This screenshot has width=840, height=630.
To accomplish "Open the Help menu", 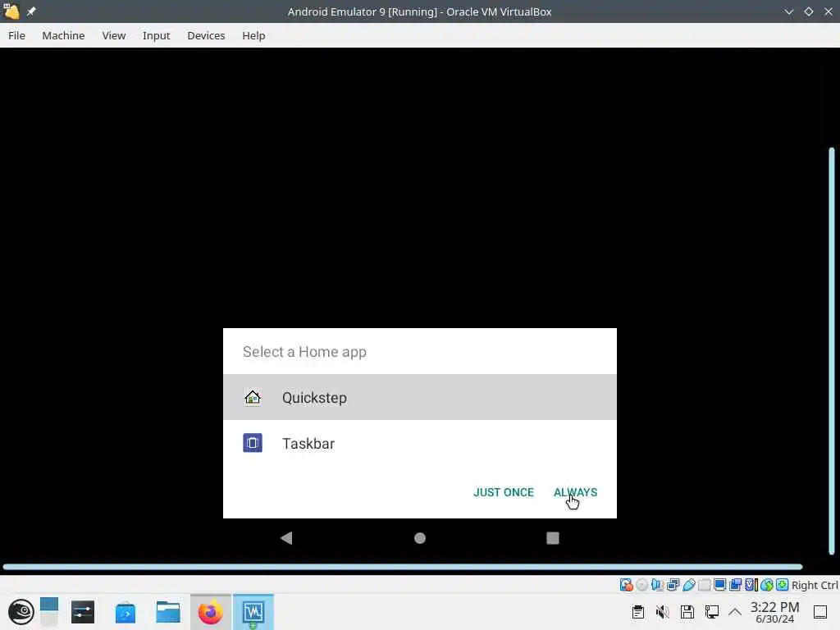I will [253, 35].
